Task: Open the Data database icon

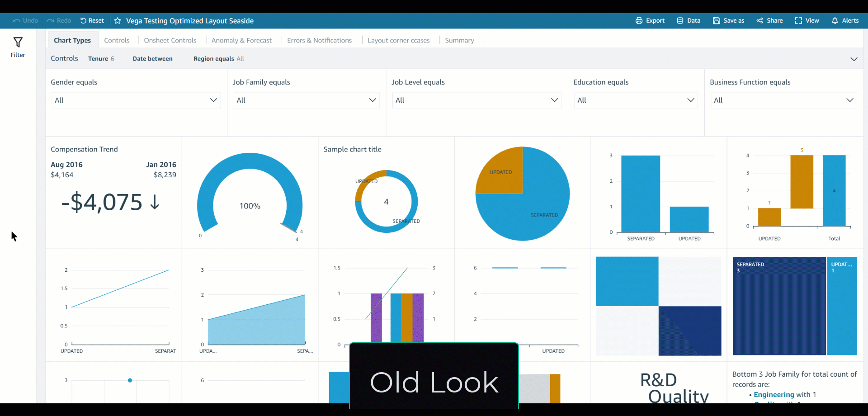Action: (680, 21)
